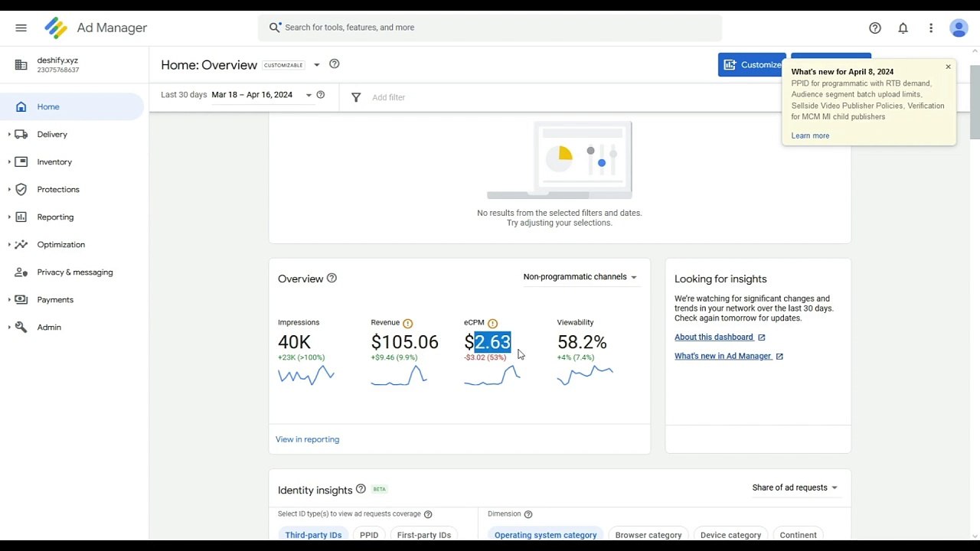Toggle the First-party IDs chip
The height and width of the screenshot is (551, 980).
[x=423, y=535]
